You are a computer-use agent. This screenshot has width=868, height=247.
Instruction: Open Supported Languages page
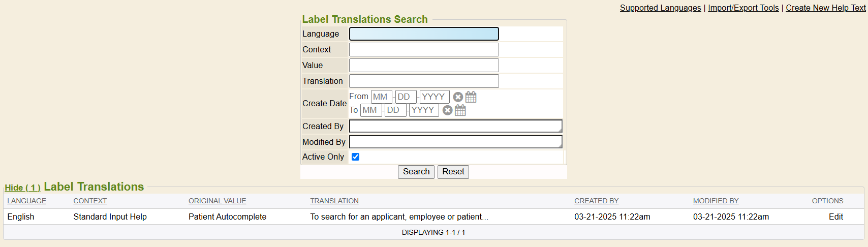[x=660, y=8]
